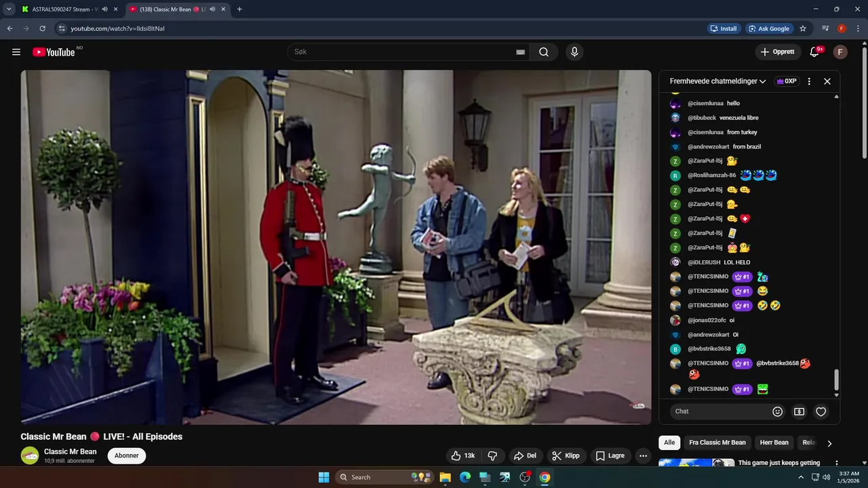This screenshot has height=488, width=868.
Task: Open the Chrome profile F avatar
Action: point(842,28)
